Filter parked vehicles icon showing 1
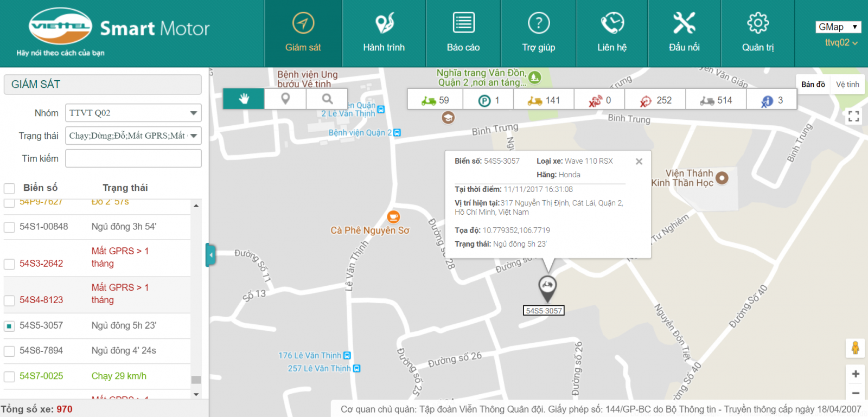 (489, 100)
